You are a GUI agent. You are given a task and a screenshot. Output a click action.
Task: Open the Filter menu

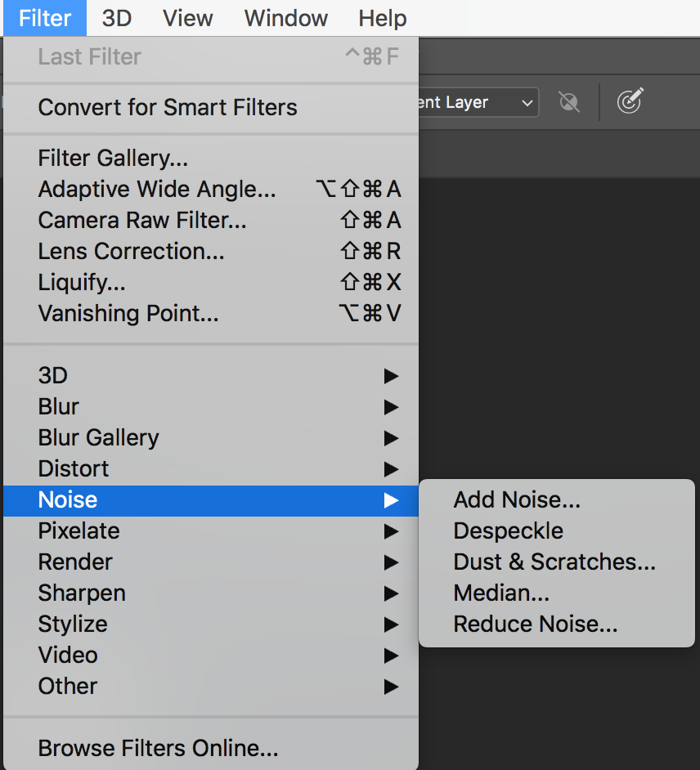pos(45,18)
